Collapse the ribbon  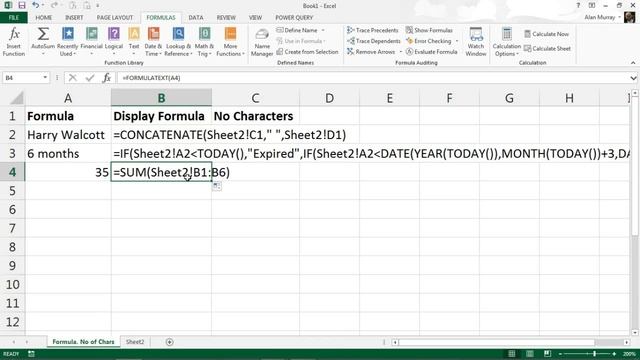click(x=633, y=63)
